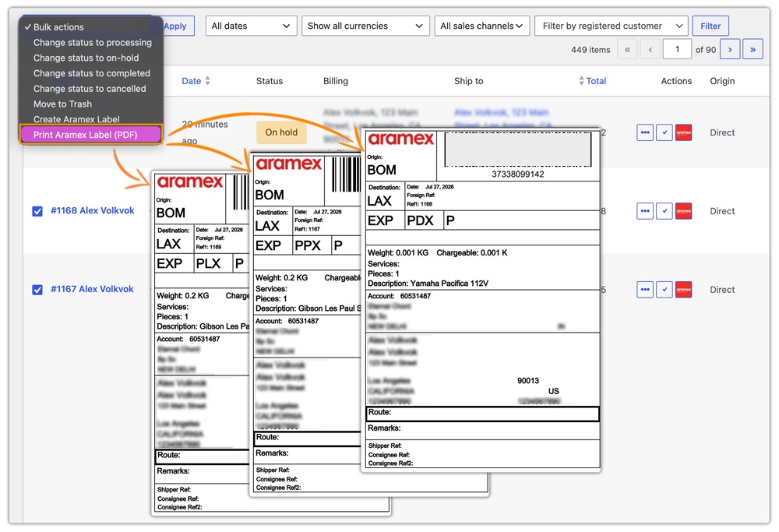The height and width of the screenshot is (532, 779).
Task: Click the Filter button
Action: pos(710,26)
